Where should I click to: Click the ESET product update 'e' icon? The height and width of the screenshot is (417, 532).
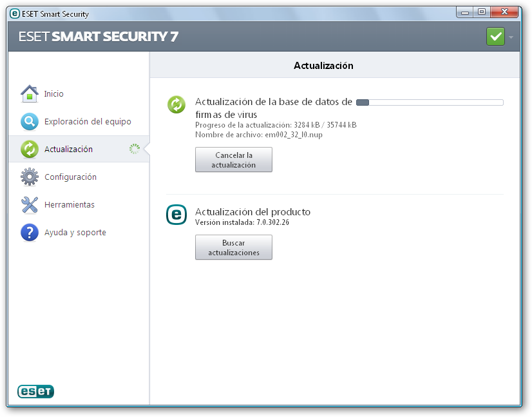pos(176,215)
